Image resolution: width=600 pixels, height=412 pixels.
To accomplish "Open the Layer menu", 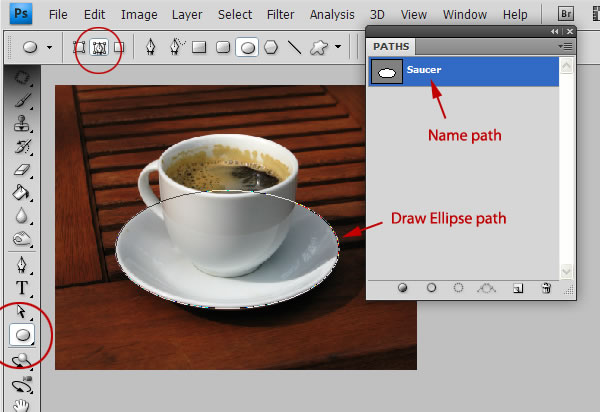I will [x=187, y=15].
